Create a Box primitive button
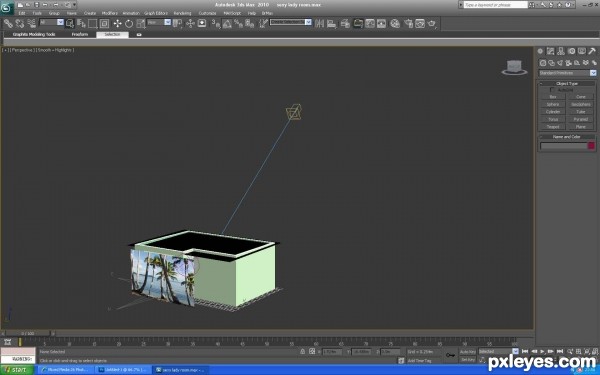This screenshot has height=375, width=600. click(553, 97)
